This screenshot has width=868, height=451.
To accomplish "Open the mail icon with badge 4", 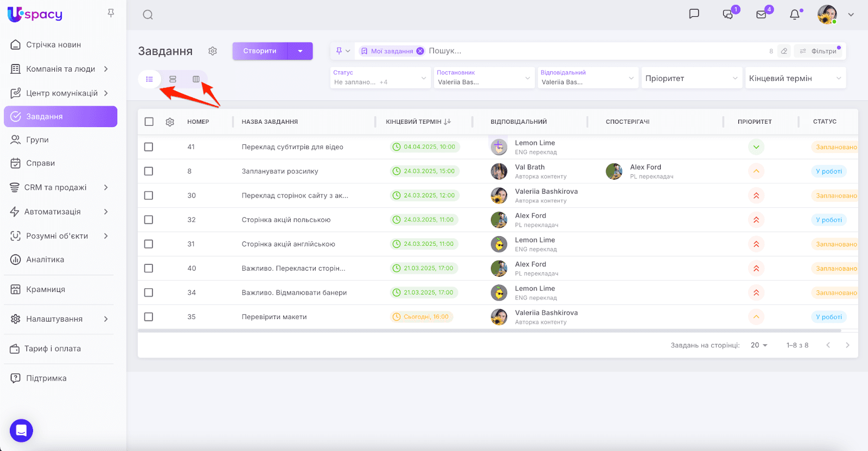I will click(761, 15).
